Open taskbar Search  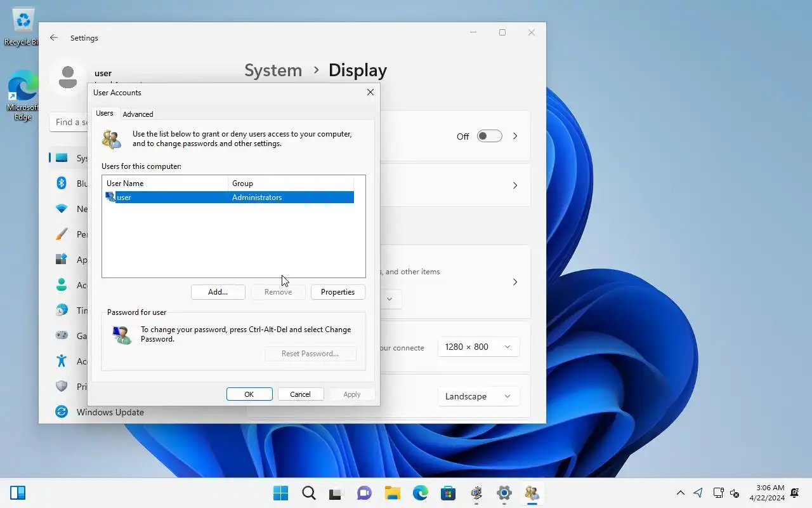click(x=308, y=493)
